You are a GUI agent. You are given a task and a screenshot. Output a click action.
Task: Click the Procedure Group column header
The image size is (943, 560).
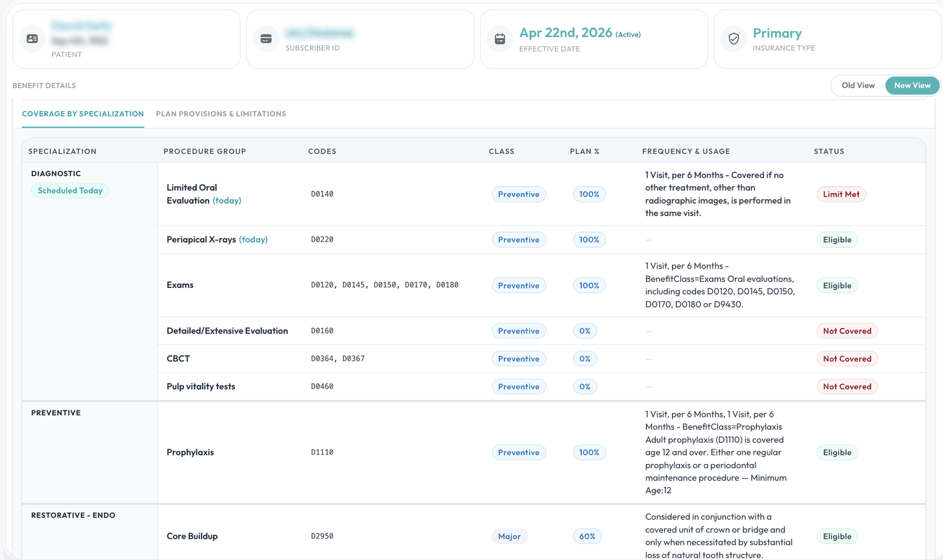(205, 151)
